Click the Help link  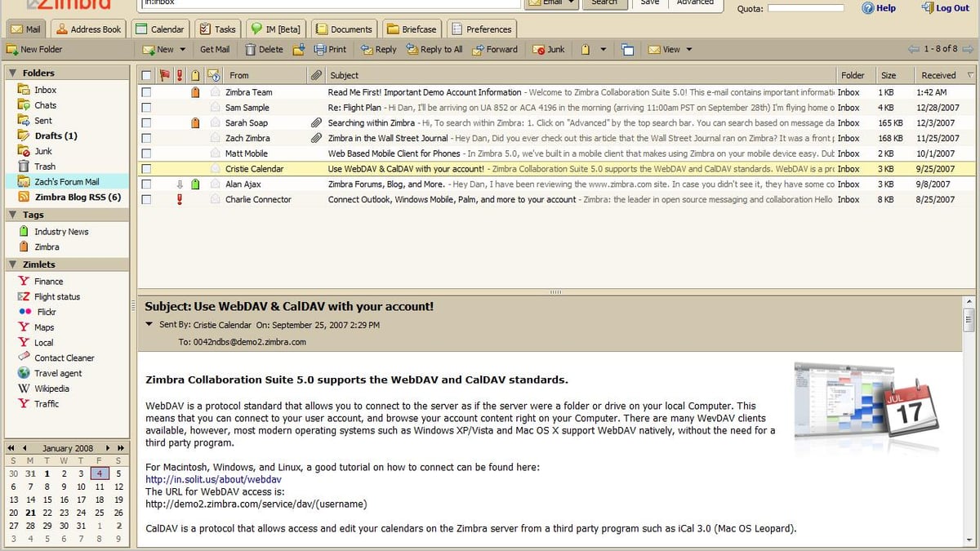click(880, 8)
